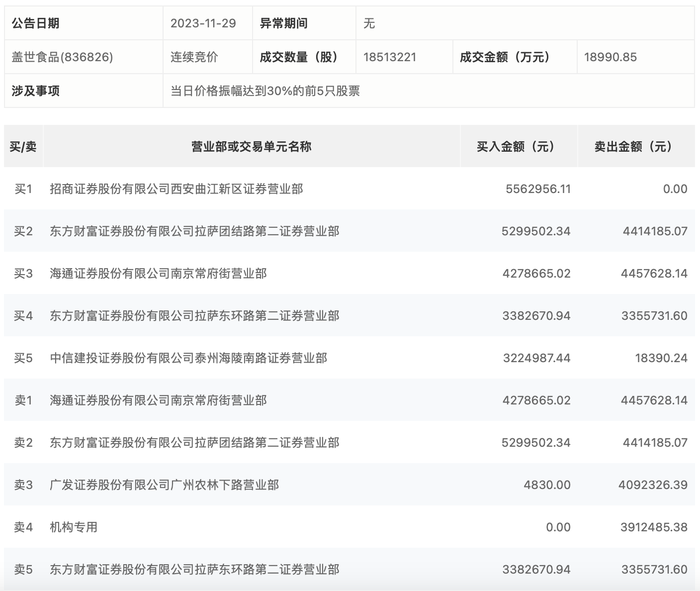The width and height of the screenshot is (700, 591).
Task: Select the volume value 18513221
Action: [x=389, y=57]
